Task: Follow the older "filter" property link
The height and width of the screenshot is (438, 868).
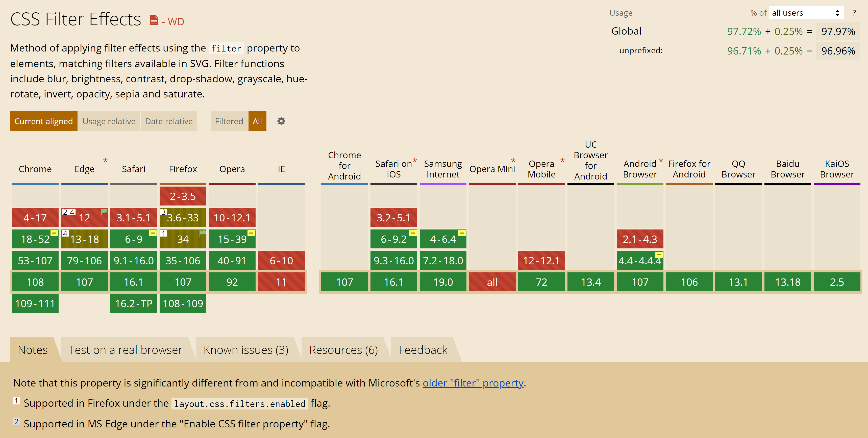Action: pyautogui.click(x=473, y=383)
